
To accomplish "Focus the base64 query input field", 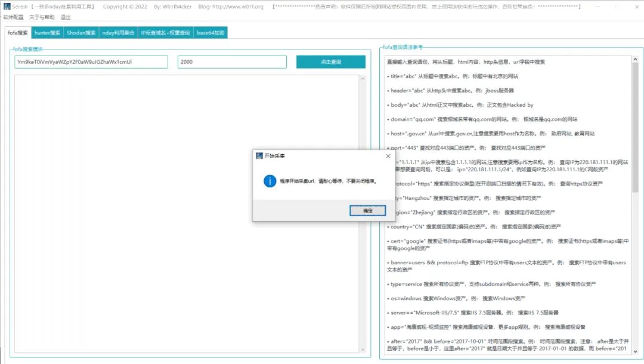I will click(91, 61).
